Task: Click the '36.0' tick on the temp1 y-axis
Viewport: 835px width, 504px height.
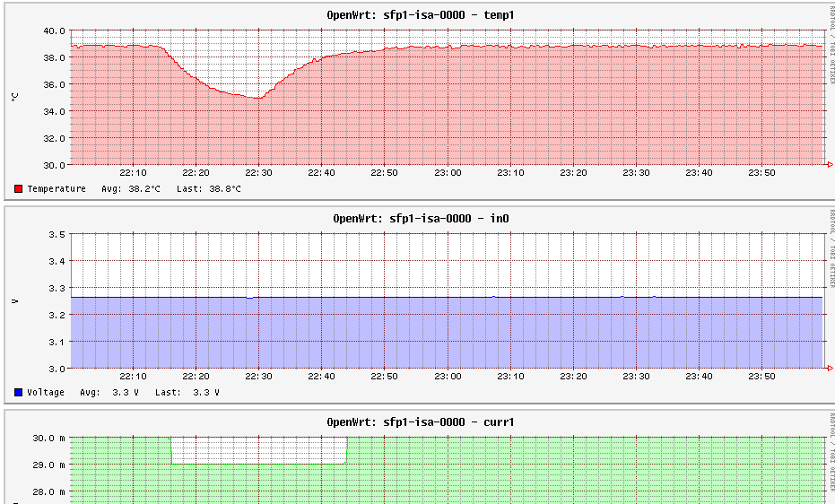Action: (55, 84)
